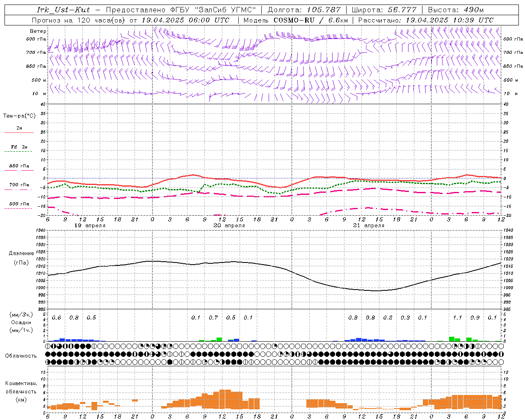The height and width of the screenshot is (420, 525).
Task: Click the 0.7 precipitation amount
Action: coord(213,318)
